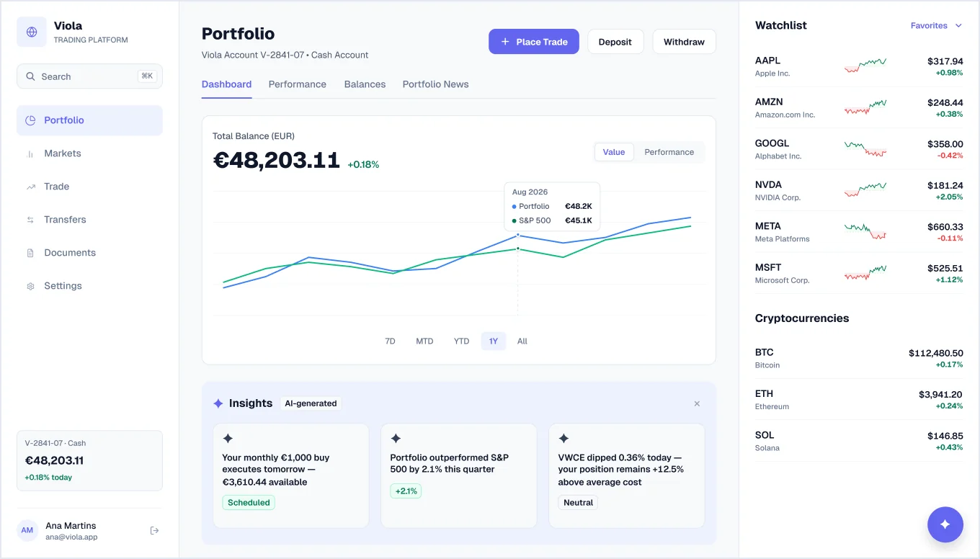980x559 pixels.
Task: Click the AAPL sparkline chart
Action: point(865,66)
